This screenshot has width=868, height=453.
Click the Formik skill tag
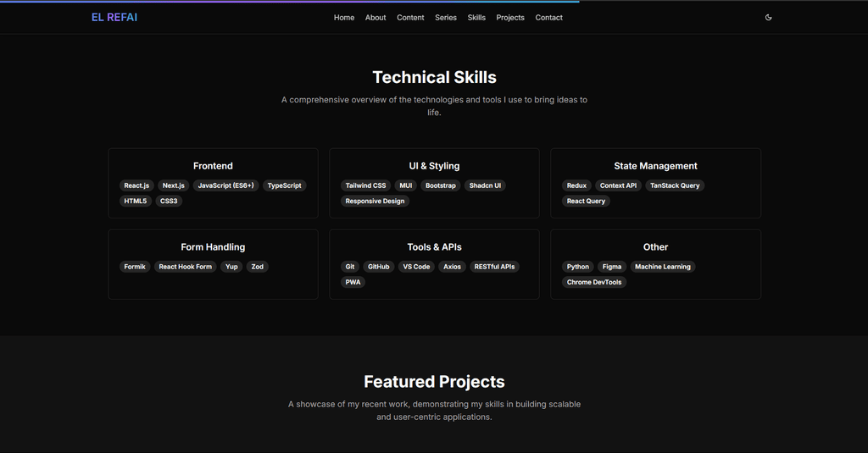(135, 267)
